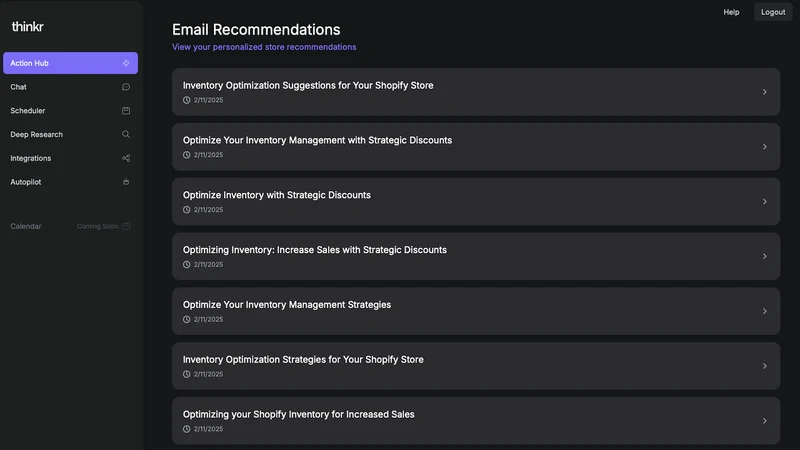
Task: Expand chevron on Inventory Optimization Strategies card
Action: click(764, 366)
